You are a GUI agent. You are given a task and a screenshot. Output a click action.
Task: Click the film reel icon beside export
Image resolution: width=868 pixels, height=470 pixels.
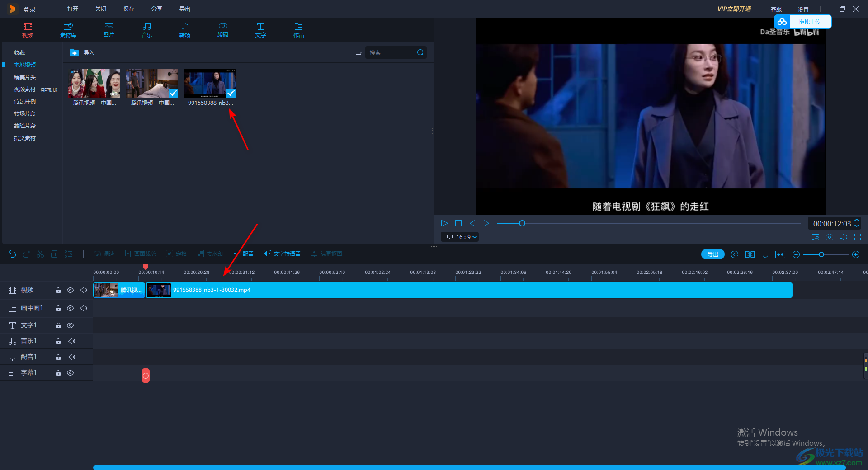click(x=735, y=254)
